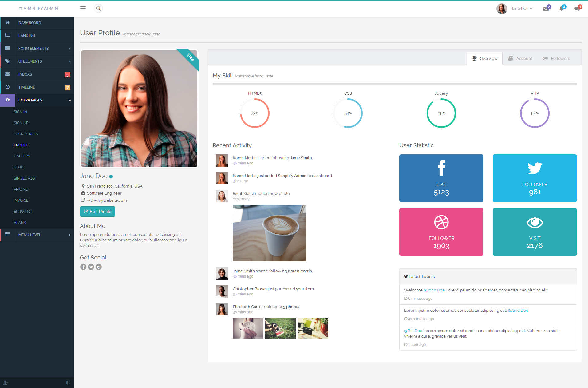Expand the Menu Level item
Viewport: 588px width, 388px height.
coord(37,235)
